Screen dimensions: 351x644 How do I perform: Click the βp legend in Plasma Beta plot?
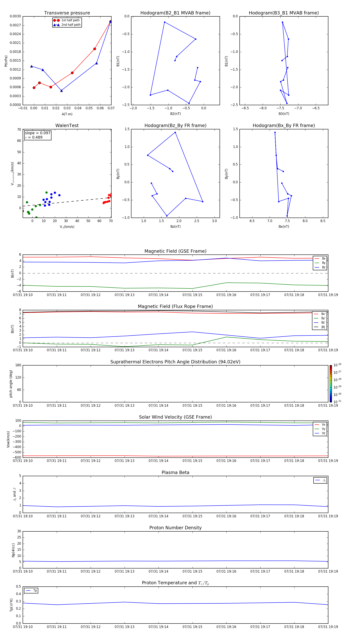(320, 480)
